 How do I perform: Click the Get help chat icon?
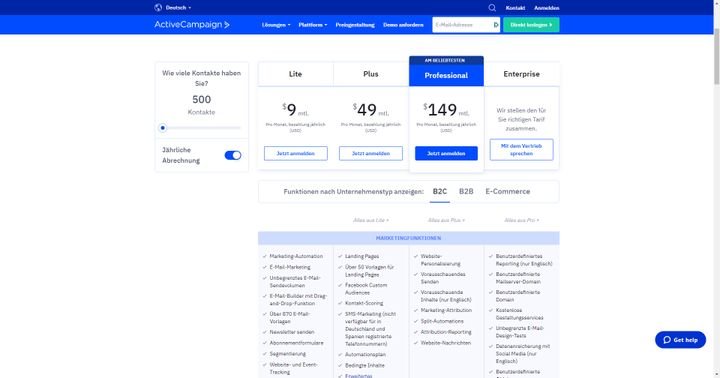pyautogui.click(x=667, y=340)
